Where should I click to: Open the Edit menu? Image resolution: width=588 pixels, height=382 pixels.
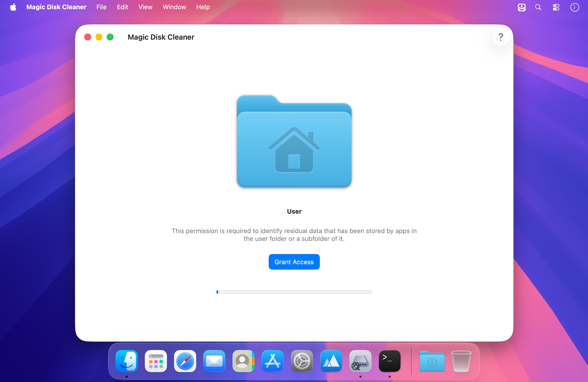coord(122,7)
